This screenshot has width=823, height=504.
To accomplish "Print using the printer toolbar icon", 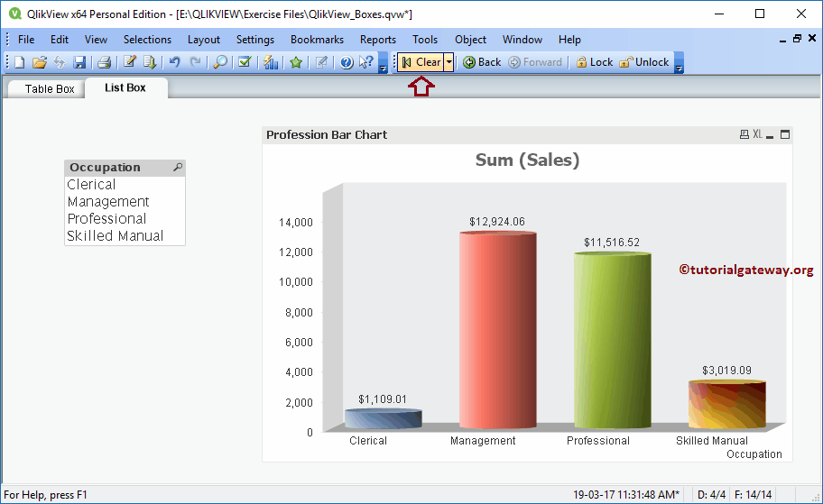I will (104, 62).
